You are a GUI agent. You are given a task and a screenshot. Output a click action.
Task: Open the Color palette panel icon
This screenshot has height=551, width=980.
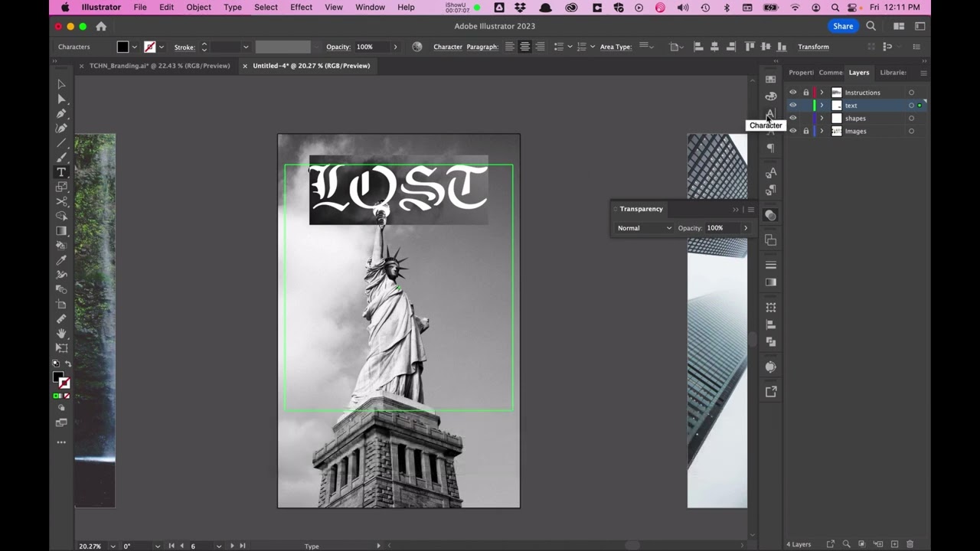click(x=771, y=96)
